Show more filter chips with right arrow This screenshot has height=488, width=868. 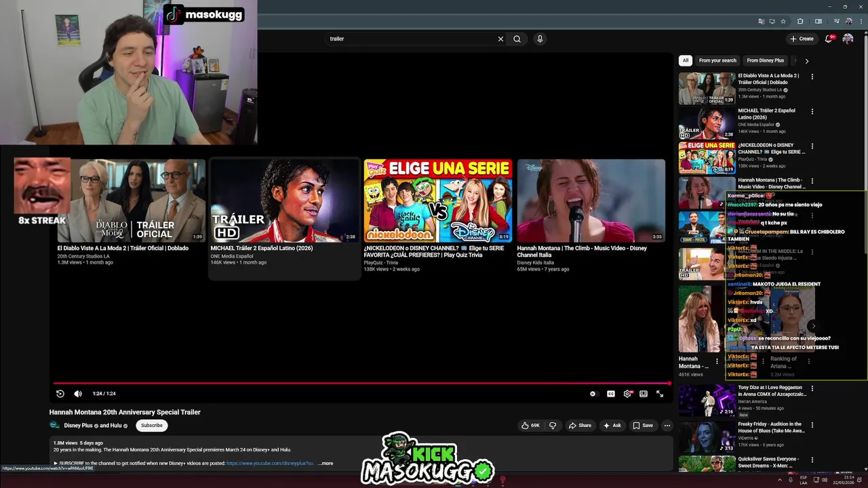point(806,60)
